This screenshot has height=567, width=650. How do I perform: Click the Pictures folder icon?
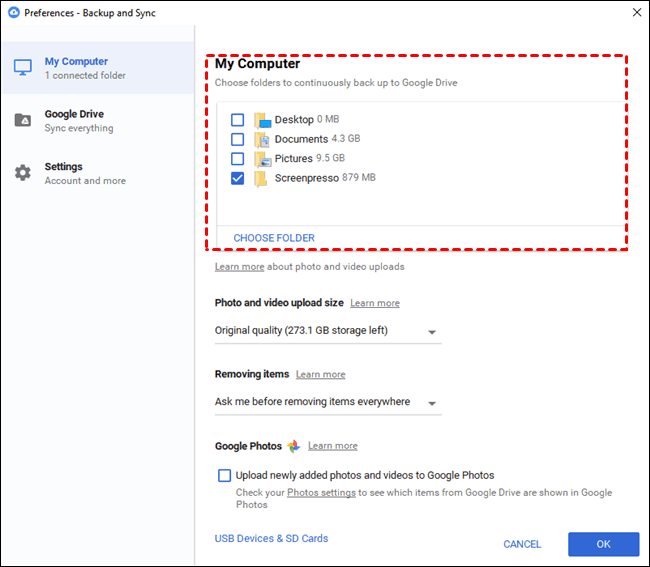pyautogui.click(x=262, y=159)
